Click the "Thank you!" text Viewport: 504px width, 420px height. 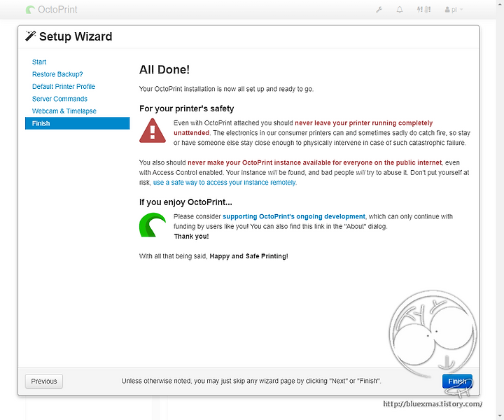191,237
